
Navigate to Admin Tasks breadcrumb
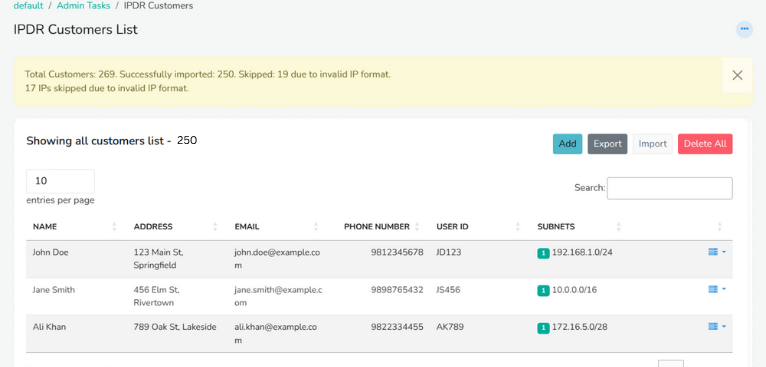pyautogui.click(x=83, y=6)
